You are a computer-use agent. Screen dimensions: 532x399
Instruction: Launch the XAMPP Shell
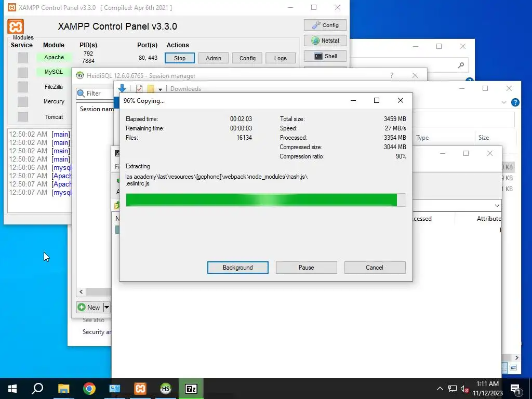(x=325, y=56)
